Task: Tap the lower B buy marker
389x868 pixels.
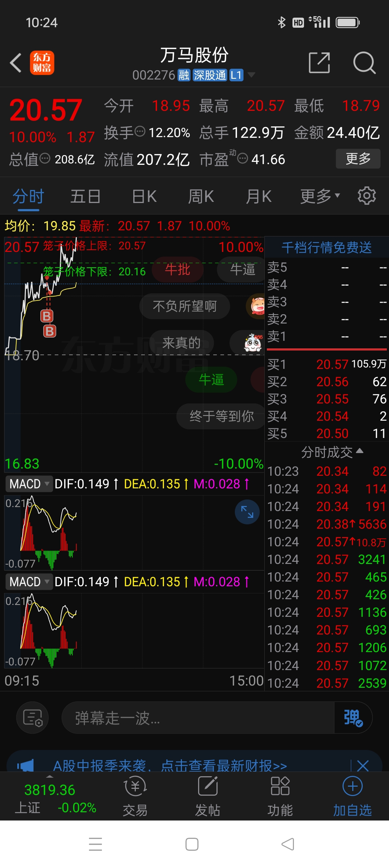Action: [x=50, y=331]
